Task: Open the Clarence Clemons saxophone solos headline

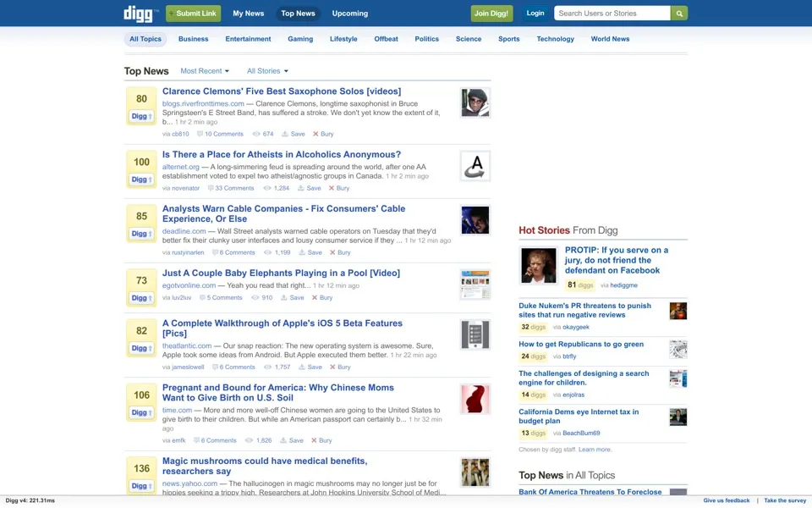Action: 282,91
